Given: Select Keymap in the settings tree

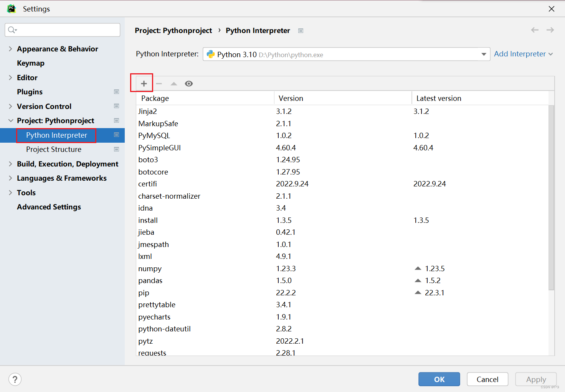Looking at the screenshot, I should (x=31, y=63).
